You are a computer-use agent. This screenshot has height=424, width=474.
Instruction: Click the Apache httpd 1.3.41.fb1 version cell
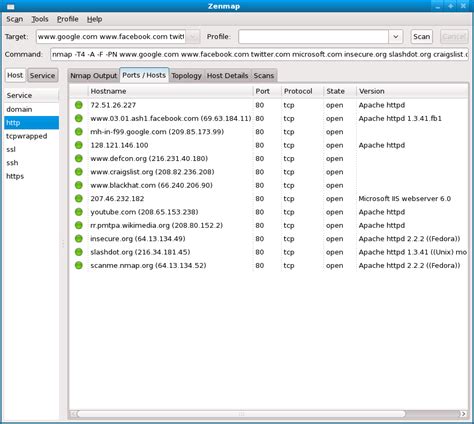pos(400,118)
